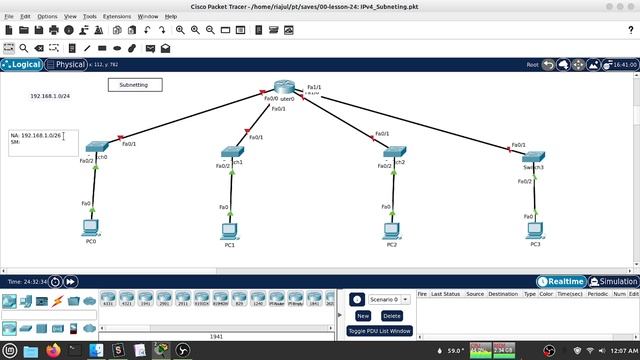Choose the Draw Freeform tool
Viewport: 640px width, 360px height.
tap(132, 48)
